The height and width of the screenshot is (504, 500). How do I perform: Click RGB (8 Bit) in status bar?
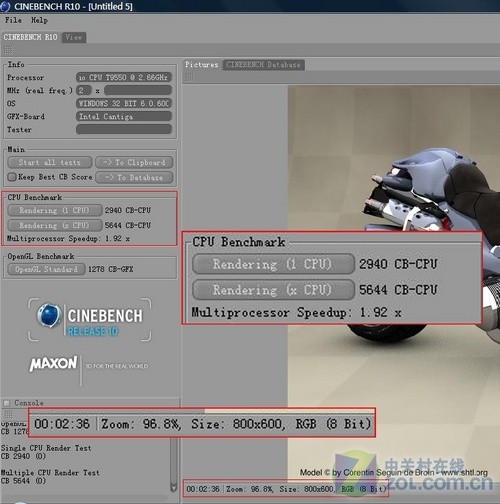364,489
